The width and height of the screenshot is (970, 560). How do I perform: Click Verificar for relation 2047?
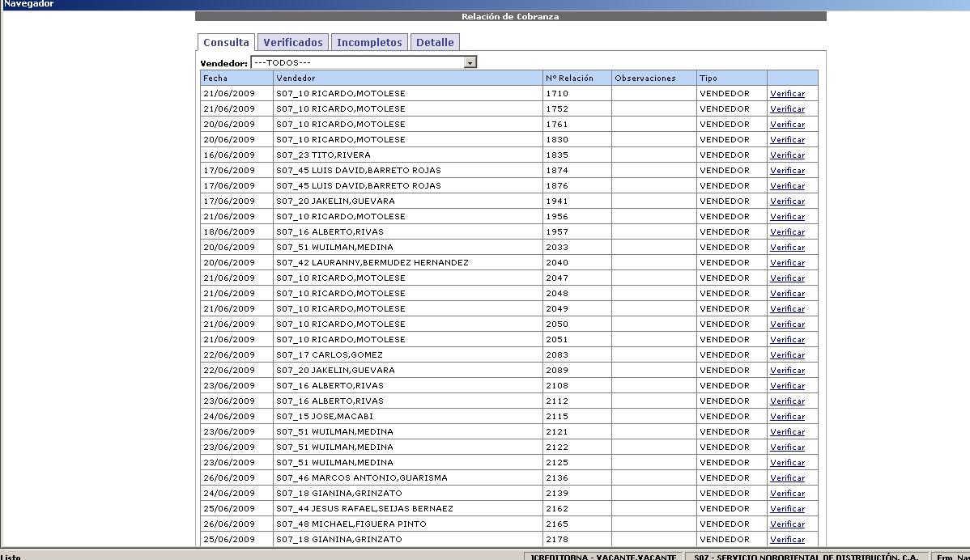point(788,278)
